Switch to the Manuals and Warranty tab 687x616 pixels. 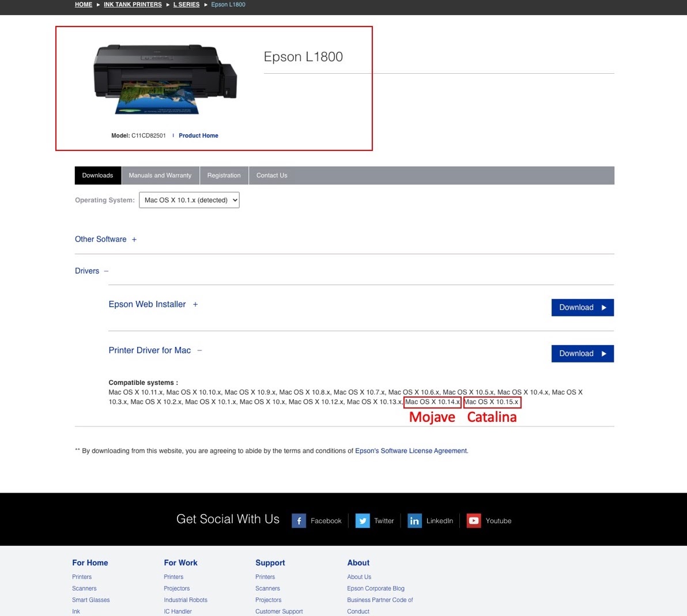point(160,175)
